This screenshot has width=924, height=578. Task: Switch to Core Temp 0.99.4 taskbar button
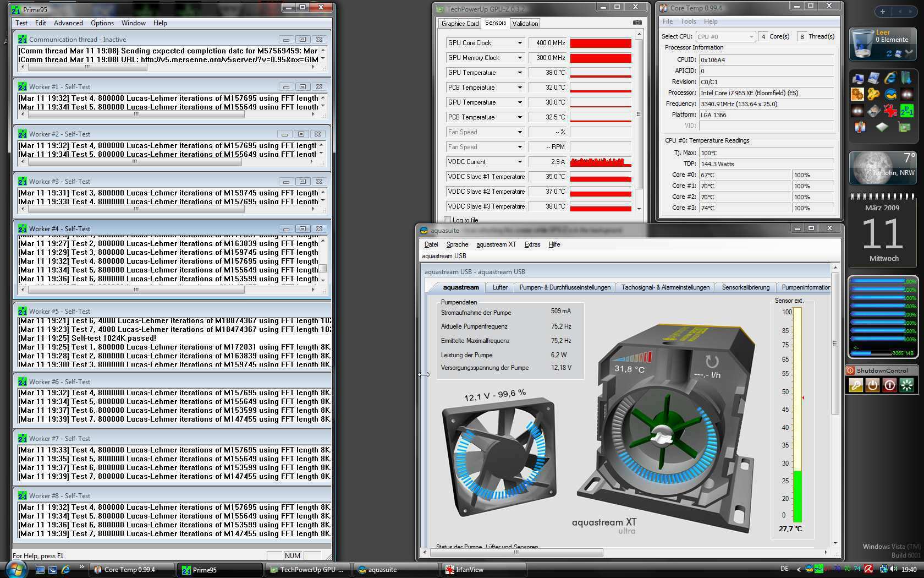132,570
